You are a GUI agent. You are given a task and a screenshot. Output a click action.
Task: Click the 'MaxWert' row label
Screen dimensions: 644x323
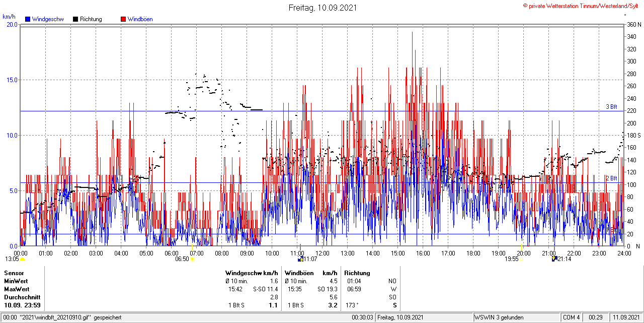point(17,289)
